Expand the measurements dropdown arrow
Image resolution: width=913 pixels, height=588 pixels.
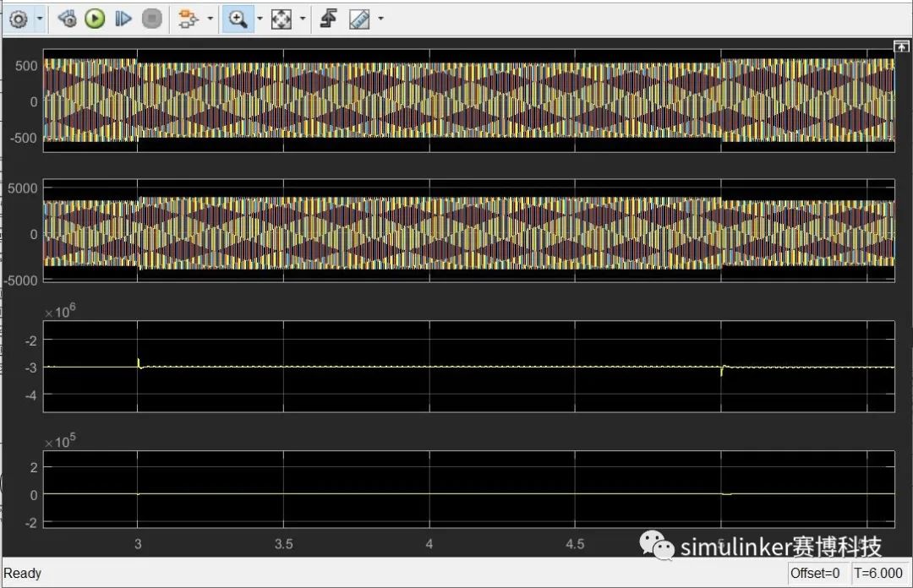click(x=380, y=19)
